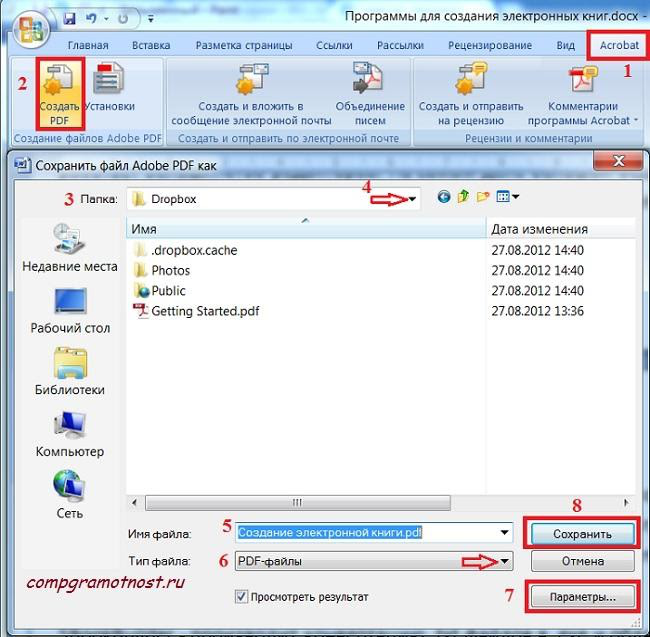Expand the Папка folder dropdown
The height and width of the screenshot is (637, 650).
point(413,199)
